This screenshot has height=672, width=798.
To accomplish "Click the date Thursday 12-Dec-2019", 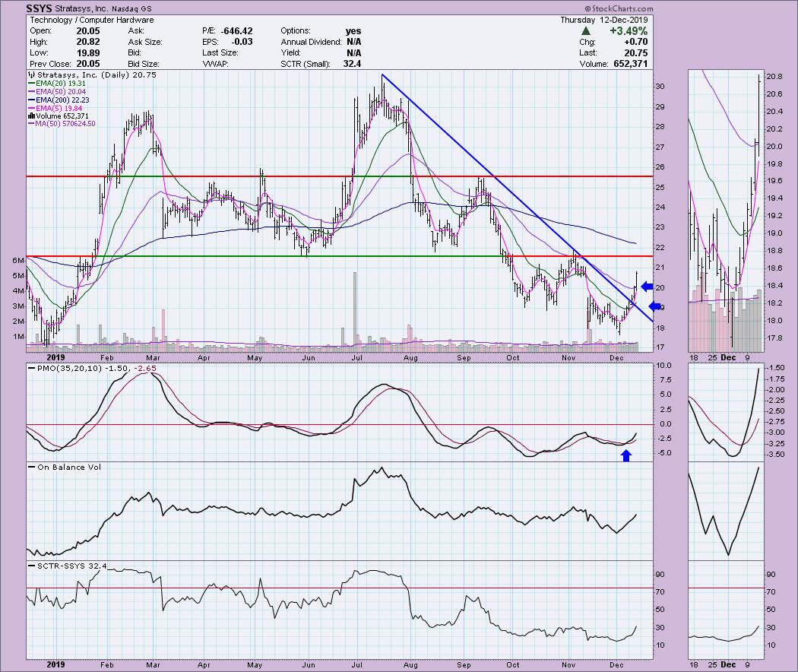I will tap(604, 20).
